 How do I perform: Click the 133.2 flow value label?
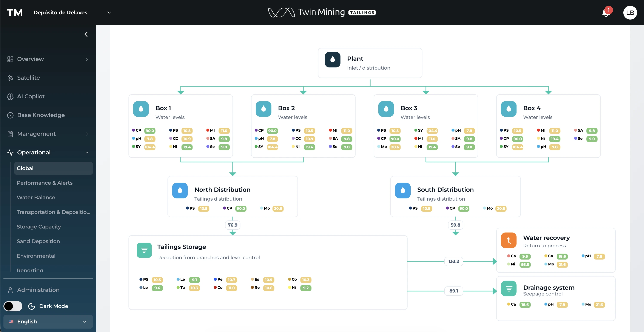(x=453, y=261)
